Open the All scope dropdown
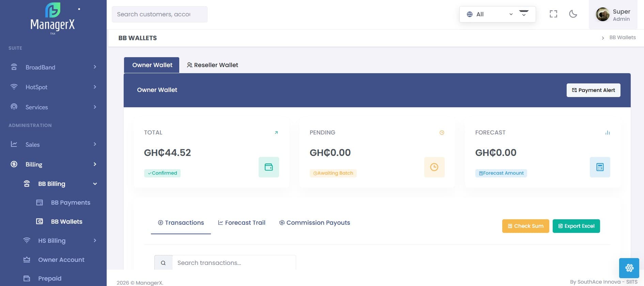The width and height of the screenshot is (644, 286). pyautogui.click(x=489, y=14)
